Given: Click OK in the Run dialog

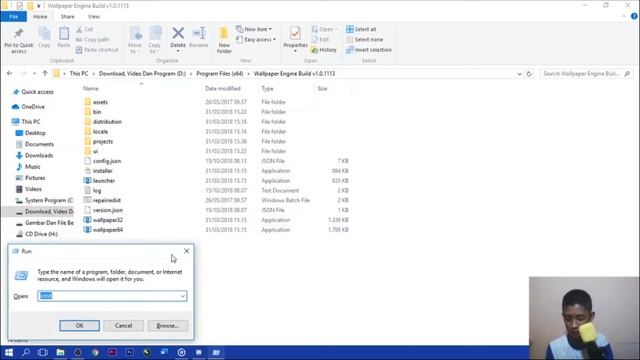Looking at the screenshot, I should pos(79,326).
